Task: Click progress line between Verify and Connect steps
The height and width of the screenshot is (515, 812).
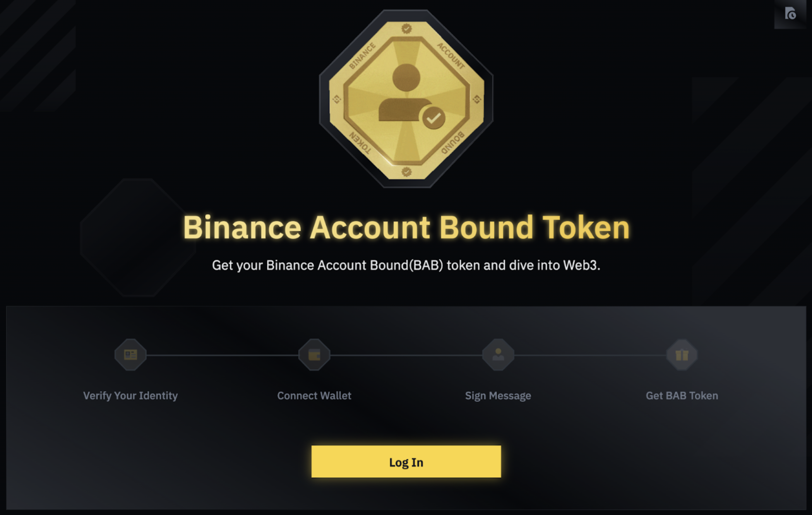Action: [222, 355]
